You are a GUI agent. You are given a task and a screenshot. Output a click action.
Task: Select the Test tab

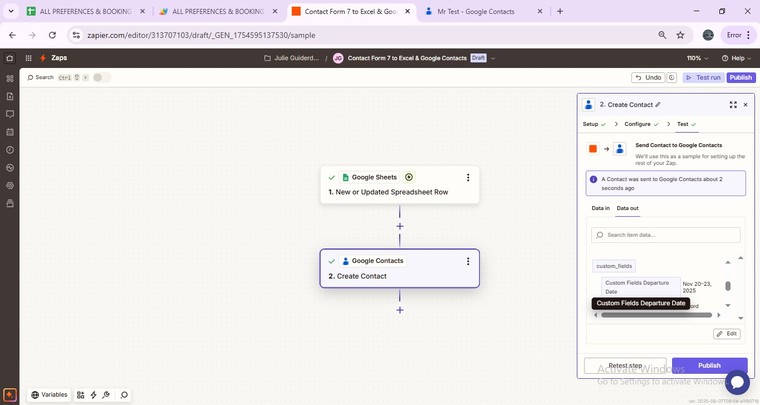point(686,124)
